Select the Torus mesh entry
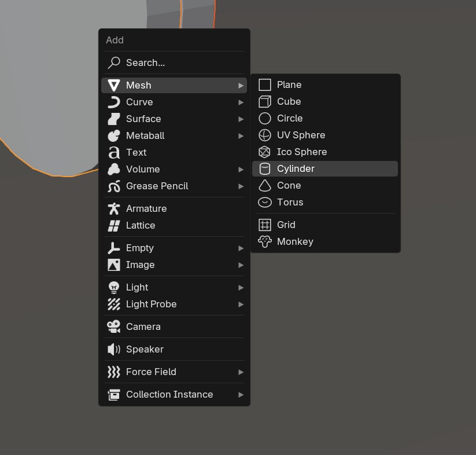Screen dimensions: 476x455 pyautogui.click(x=325, y=202)
